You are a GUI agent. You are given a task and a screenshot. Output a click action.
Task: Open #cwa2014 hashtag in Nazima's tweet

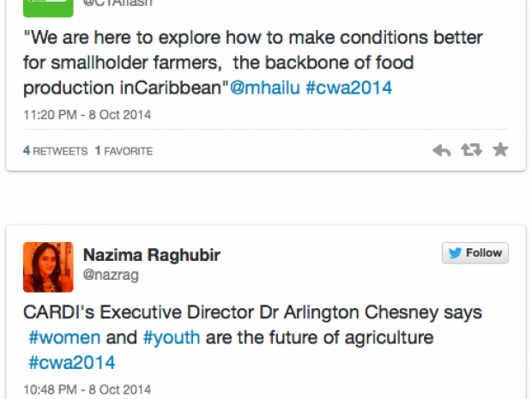(x=71, y=361)
